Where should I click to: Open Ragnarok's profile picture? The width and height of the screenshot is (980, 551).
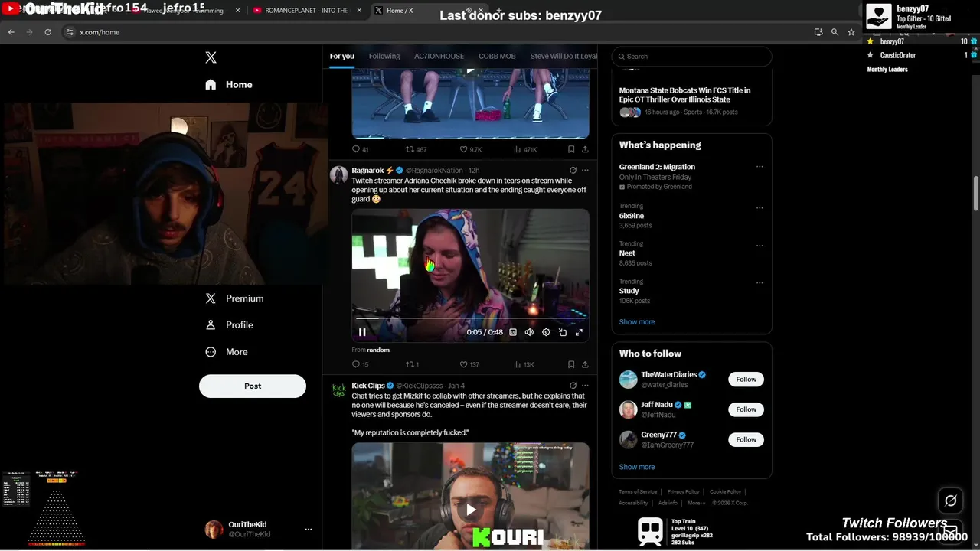click(338, 174)
